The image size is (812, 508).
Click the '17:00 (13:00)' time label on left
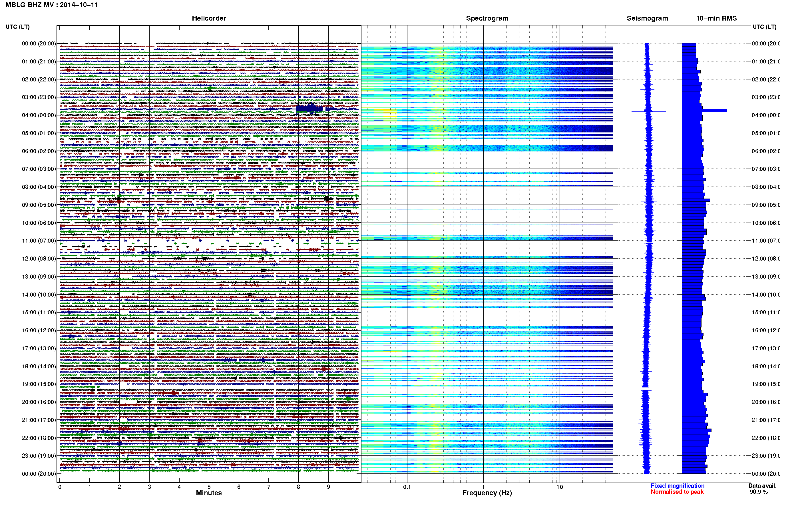[x=39, y=348]
